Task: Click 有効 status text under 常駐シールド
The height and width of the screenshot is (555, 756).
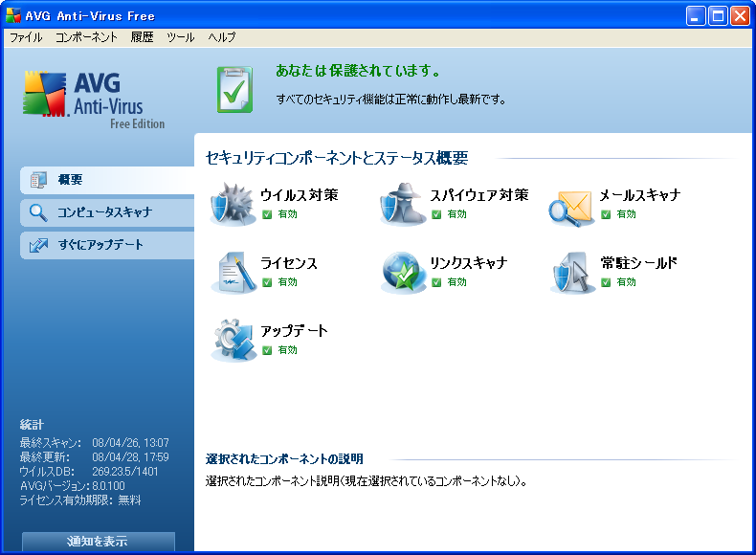Action: (x=626, y=282)
